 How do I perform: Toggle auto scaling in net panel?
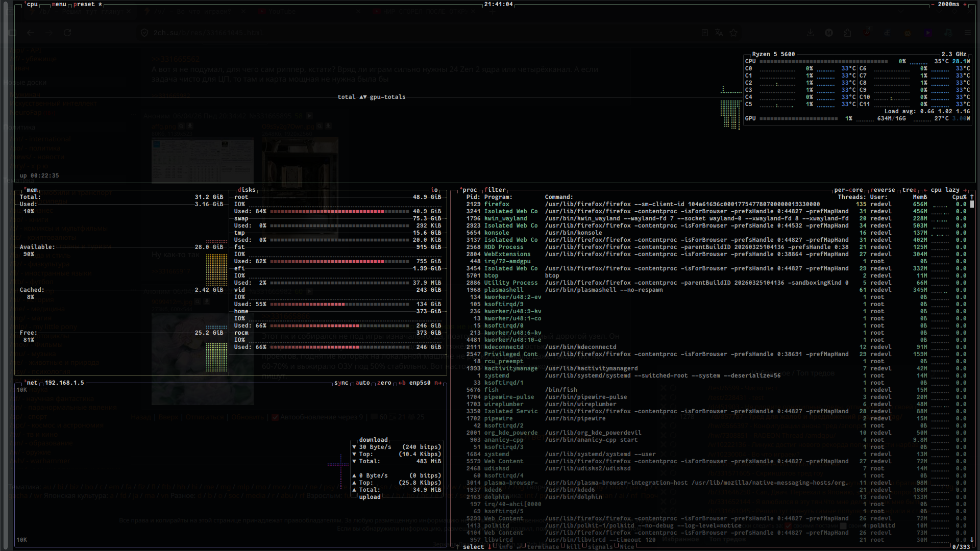coord(362,383)
